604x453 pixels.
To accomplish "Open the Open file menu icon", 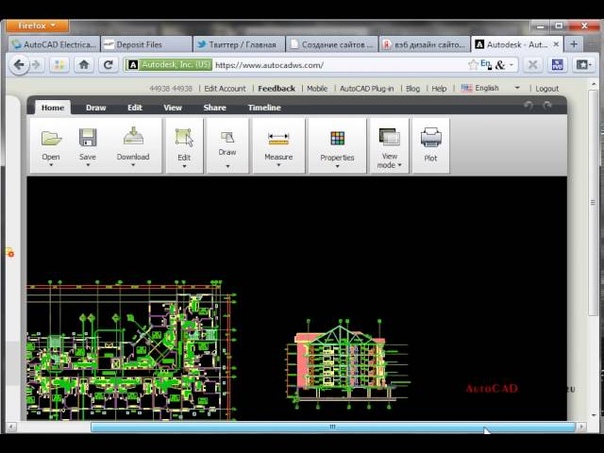I will (51, 138).
